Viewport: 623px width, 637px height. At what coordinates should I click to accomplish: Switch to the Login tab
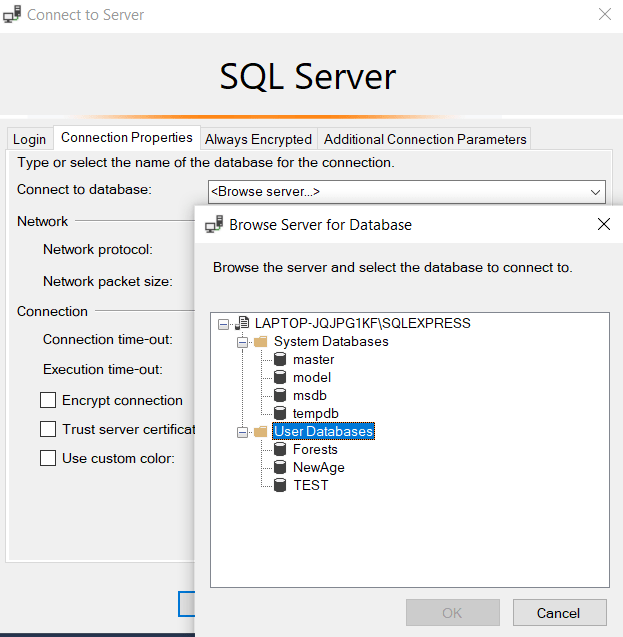click(x=30, y=139)
